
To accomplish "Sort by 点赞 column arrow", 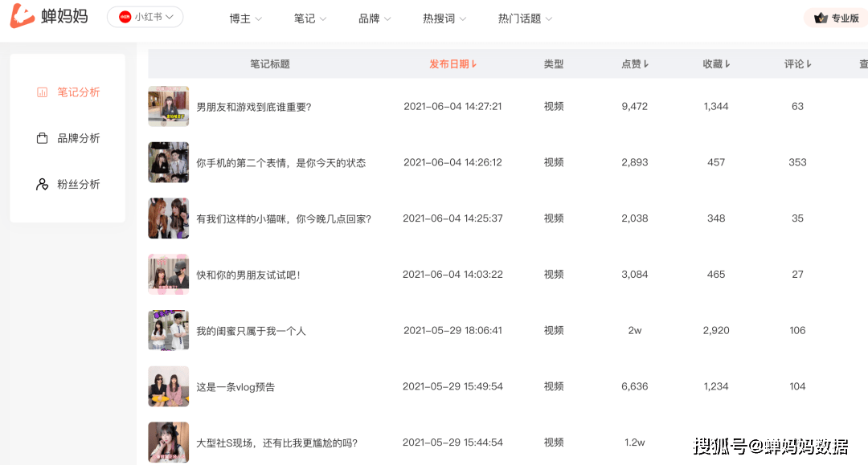I will [x=646, y=64].
